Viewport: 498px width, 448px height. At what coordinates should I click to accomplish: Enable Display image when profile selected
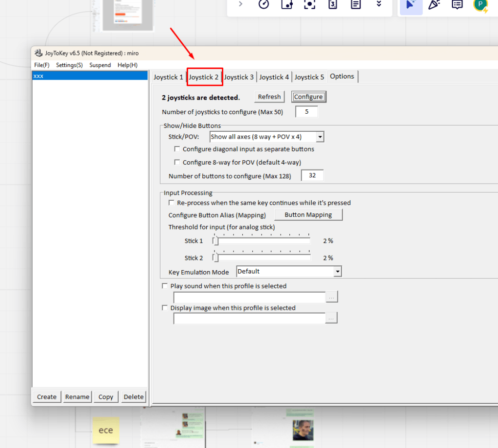pyautogui.click(x=165, y=308)
